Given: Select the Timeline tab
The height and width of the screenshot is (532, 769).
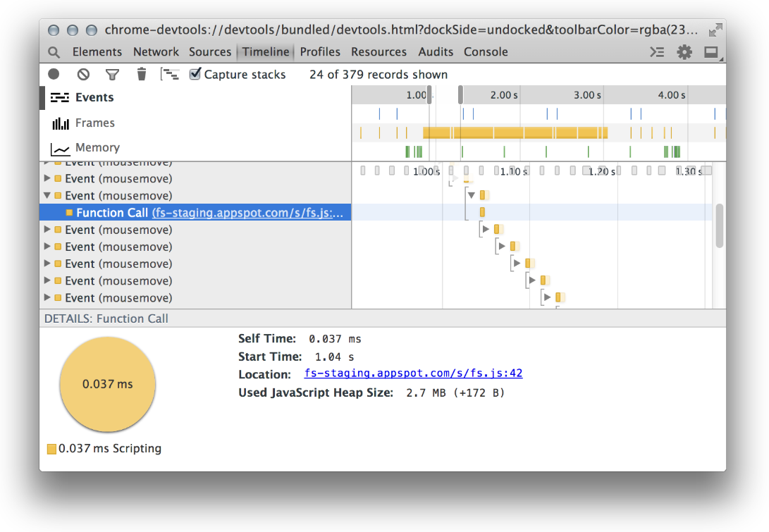Looking at the screenshot, I should coord(266,51).
